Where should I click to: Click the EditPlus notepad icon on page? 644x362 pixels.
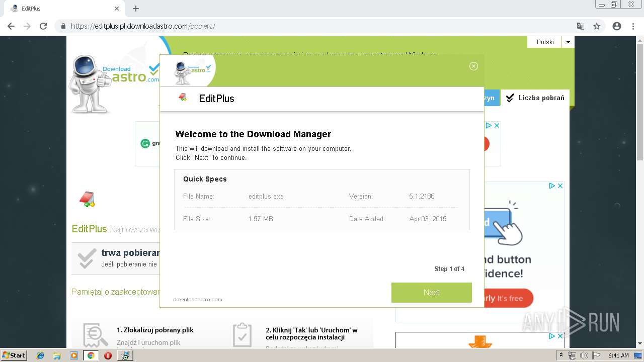tap(88, 199)
